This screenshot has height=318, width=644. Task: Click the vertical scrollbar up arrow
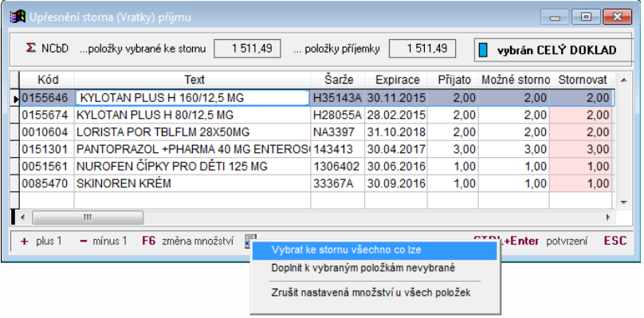pyautogui.click(x=623, y=80)
